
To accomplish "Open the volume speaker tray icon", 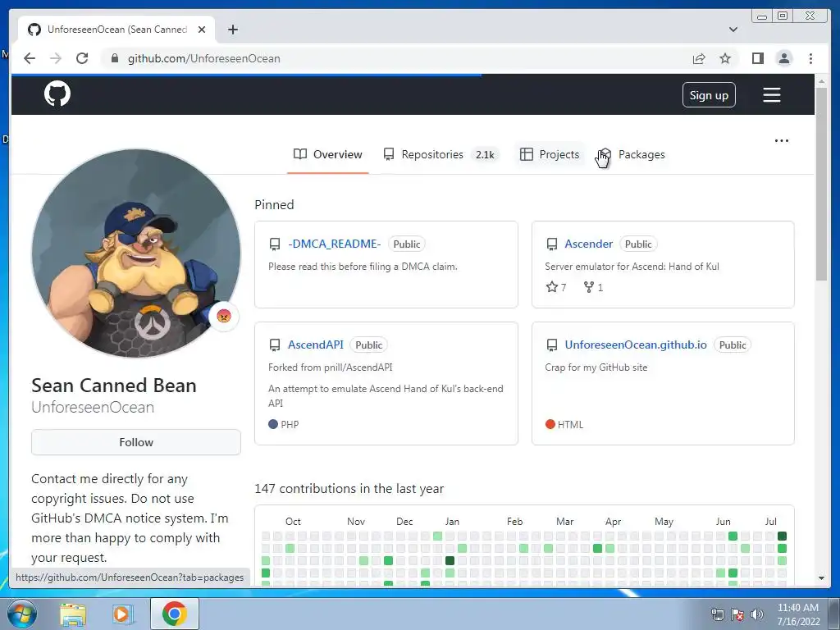I will [x=757, y=614].
